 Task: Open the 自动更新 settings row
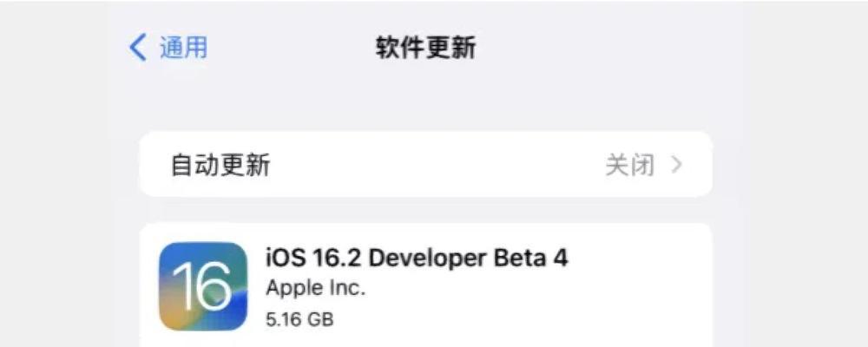[425, 164]
